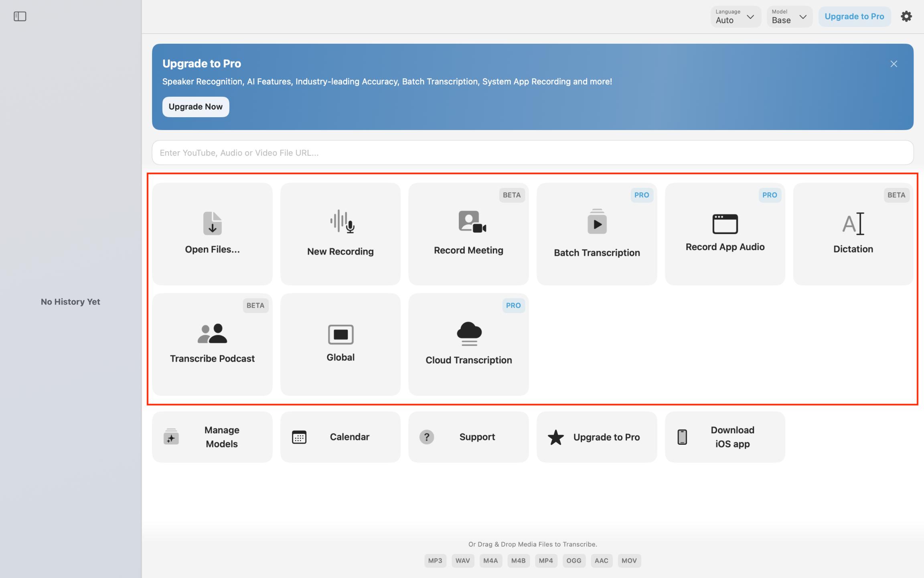Click the Manage Models label
This screenshot has width=924, height=578.
(x=222, y=437)
